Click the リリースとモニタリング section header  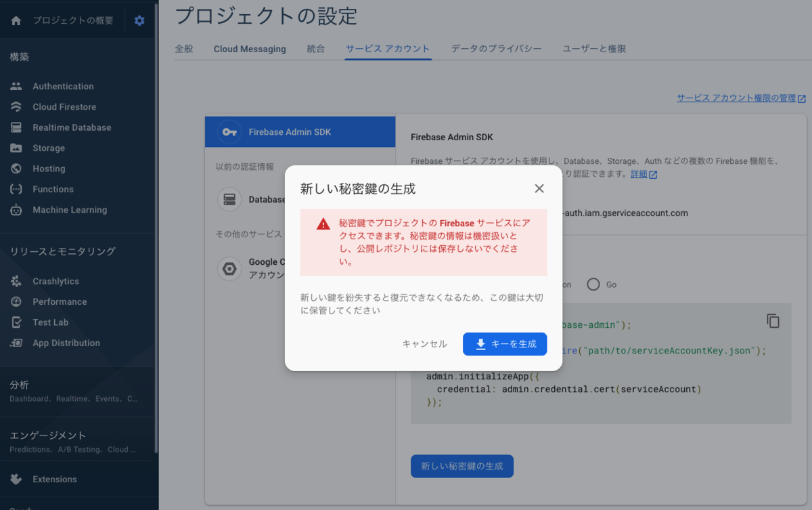tap(63, 251)
